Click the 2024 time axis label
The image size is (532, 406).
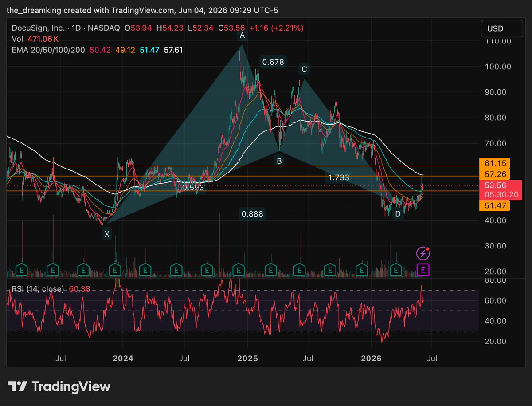[123, 358]
